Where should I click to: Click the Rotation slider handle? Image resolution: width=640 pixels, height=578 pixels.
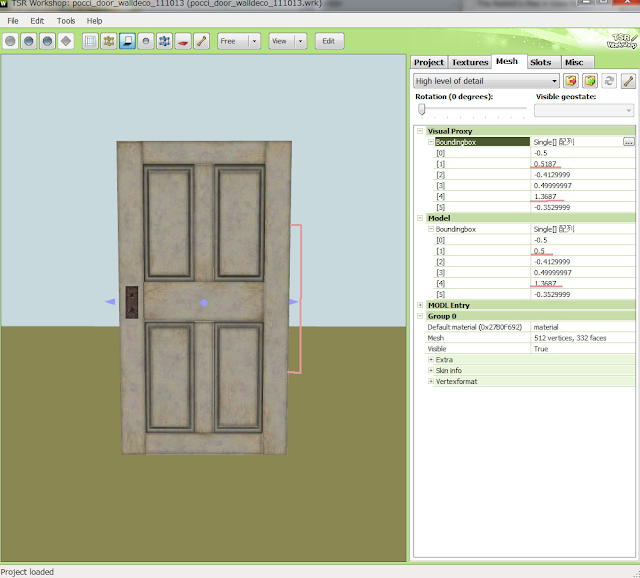tap(422, 109)
